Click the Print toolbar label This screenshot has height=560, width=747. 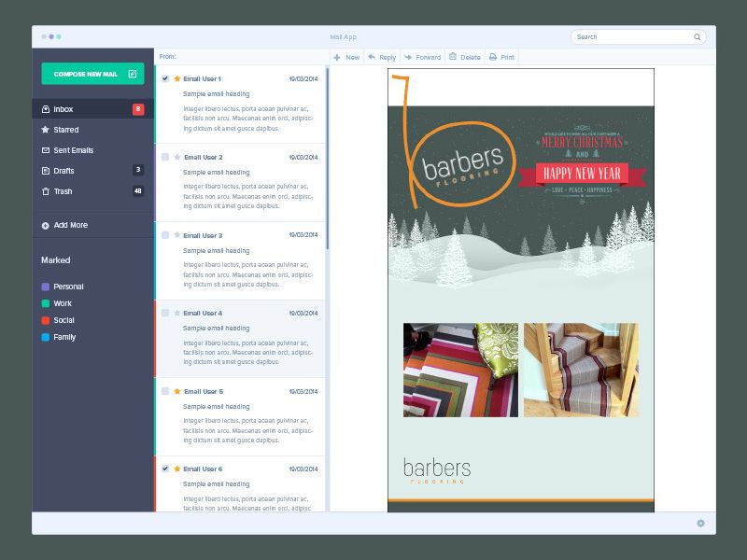(x=507, y=57)
